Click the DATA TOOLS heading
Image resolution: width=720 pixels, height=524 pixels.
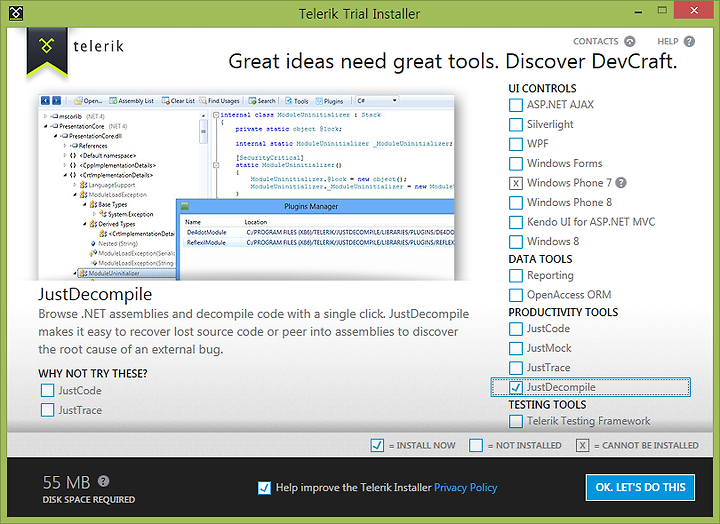pos(540,259)
